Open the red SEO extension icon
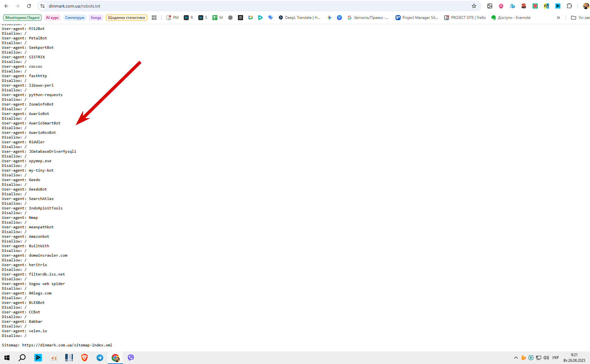This screenshot has height=364, width=590. coord(524,6)
